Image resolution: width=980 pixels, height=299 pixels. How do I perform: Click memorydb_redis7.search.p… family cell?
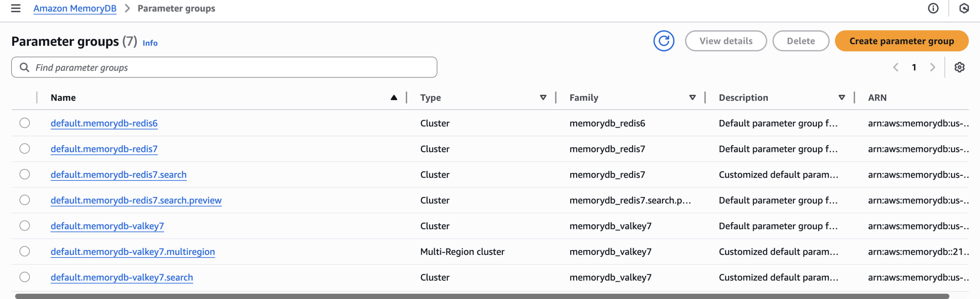pos(630,201)
